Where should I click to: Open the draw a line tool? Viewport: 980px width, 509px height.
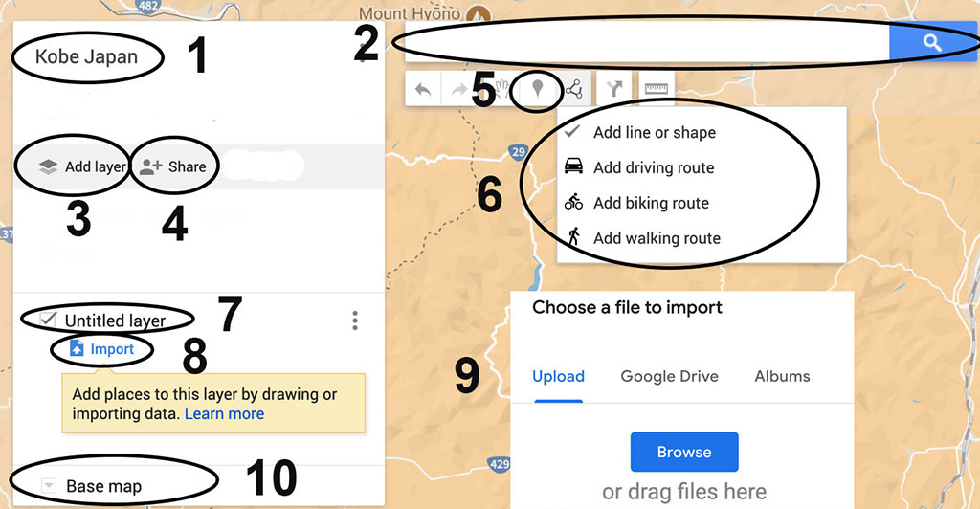tap(574, 89)
